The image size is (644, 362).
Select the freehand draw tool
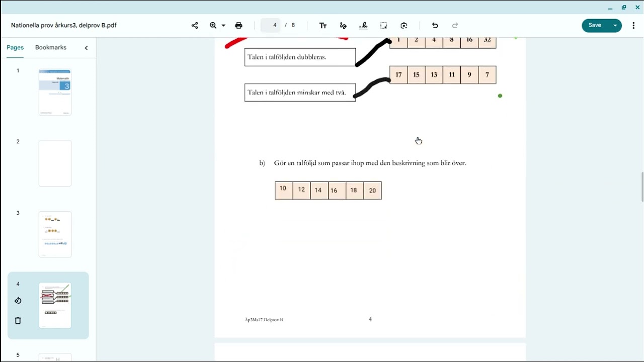tap(343, 26)
